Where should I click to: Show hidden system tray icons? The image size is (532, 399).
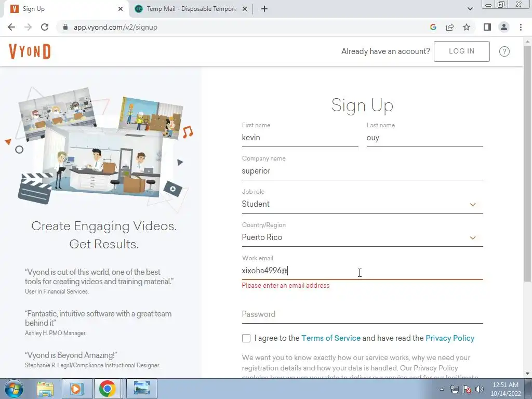442,389
